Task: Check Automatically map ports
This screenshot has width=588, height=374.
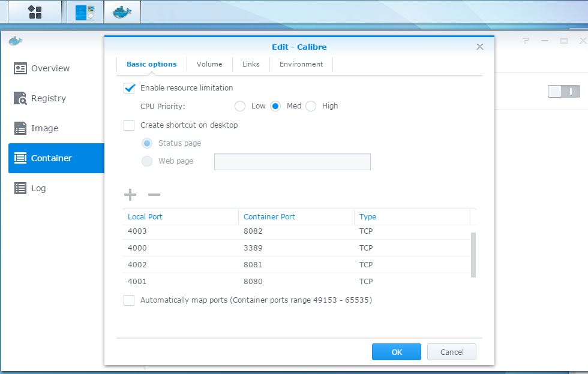Action: coord(129,300)
